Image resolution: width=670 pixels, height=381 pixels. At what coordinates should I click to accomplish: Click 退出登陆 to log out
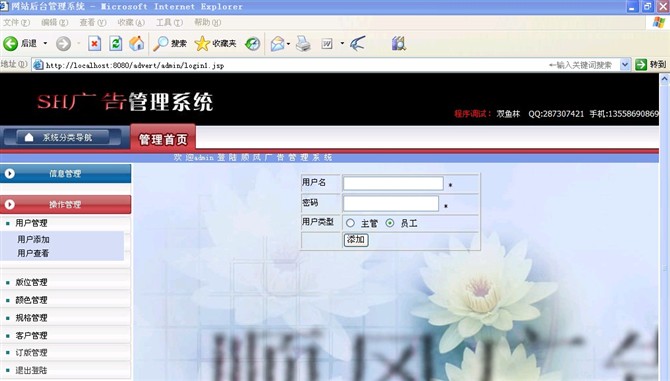31,370
